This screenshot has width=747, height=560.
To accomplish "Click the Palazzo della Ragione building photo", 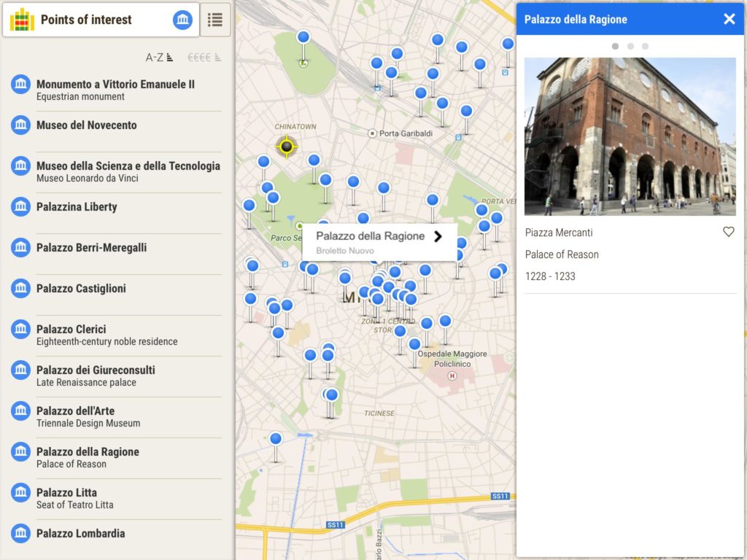I will click(630, 136).
